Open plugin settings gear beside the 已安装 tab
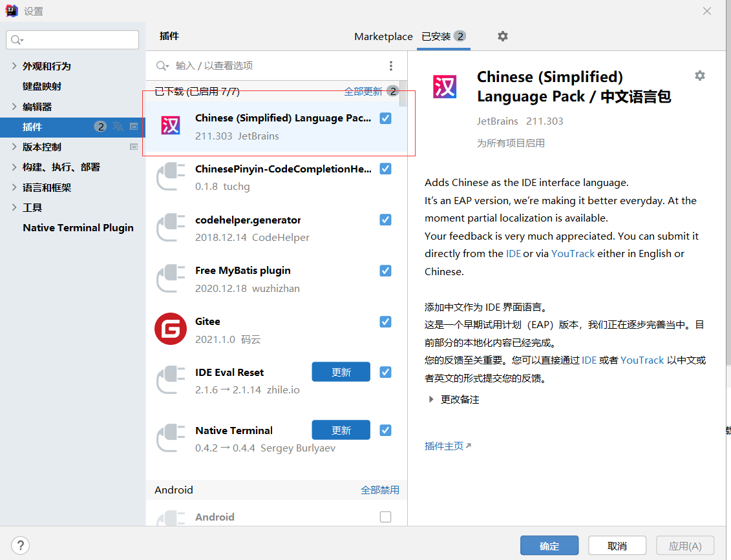This screenshot has height=560, width=731. tap(503, 36)
